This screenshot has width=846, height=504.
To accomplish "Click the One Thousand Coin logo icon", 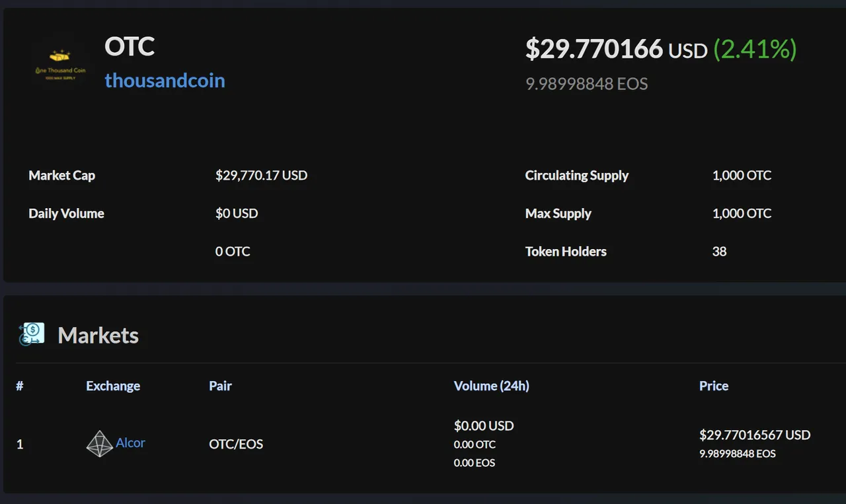I will 61,65.
